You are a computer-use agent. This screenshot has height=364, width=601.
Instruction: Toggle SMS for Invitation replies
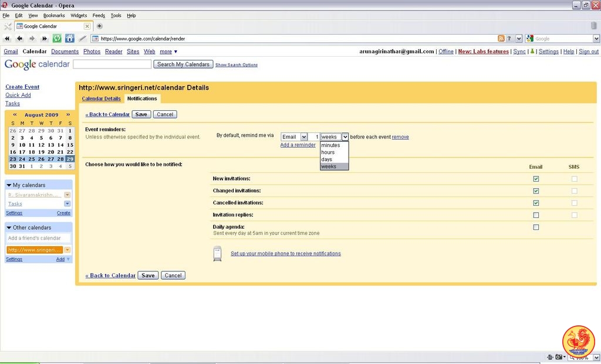tap(574, 215)
